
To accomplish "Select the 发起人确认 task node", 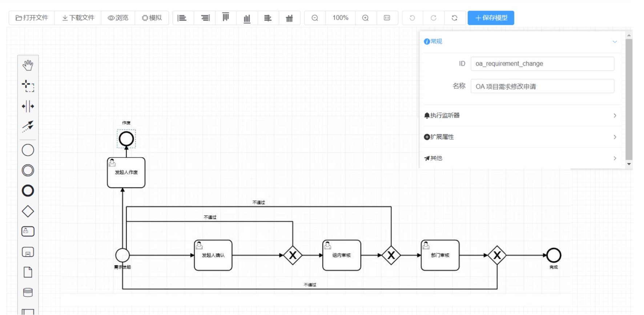I will pos(213,255).
